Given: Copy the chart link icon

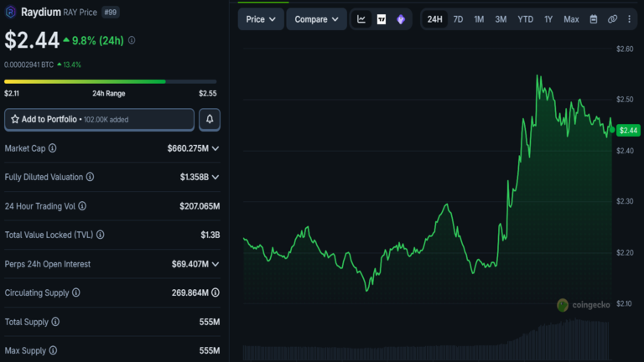Looking at the screenshot, I should click(x=612, y=19).
